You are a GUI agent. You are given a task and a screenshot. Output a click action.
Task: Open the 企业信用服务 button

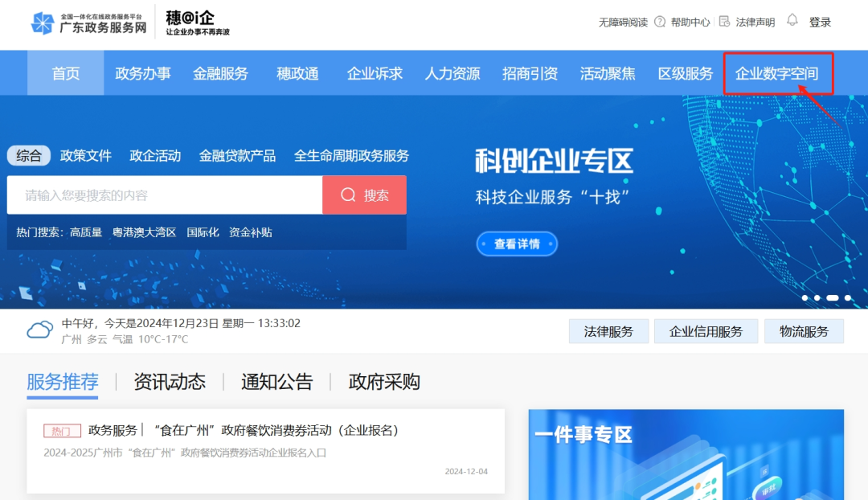tap(706, 331)
